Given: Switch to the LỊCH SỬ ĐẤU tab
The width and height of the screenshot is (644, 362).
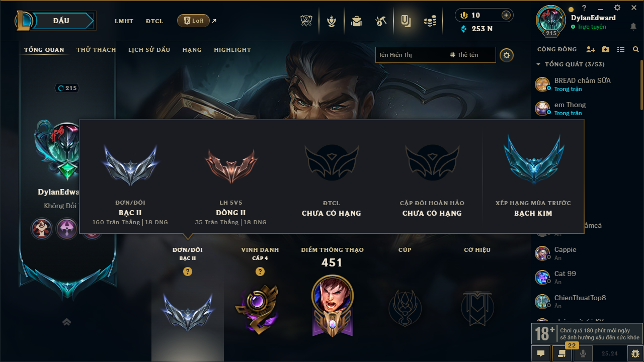Looking at the screenshot, I should click(149, 50).
